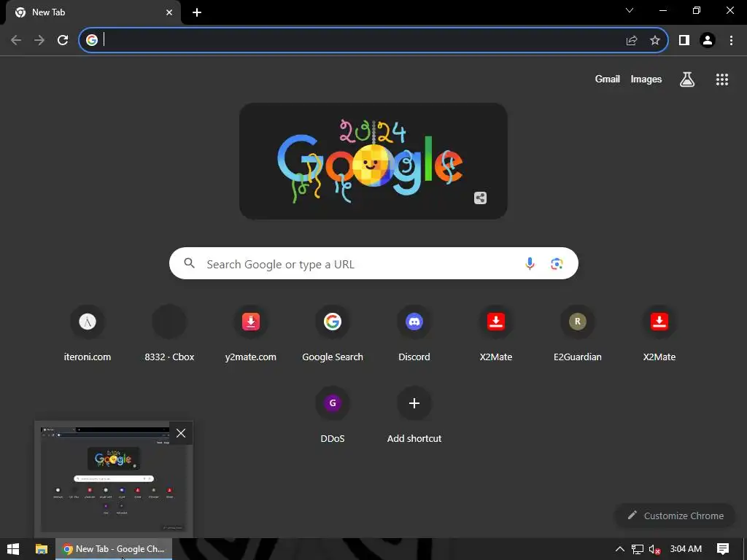Open the X2Mate shortcut after E2Guardian
Screen dimensions: 747x560
[x=659, y=333]
